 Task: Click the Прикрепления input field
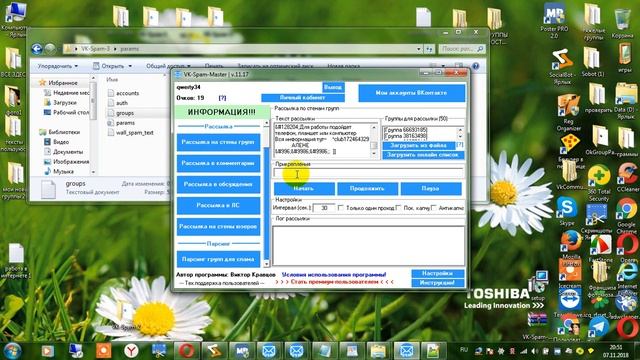pos(369,173)
